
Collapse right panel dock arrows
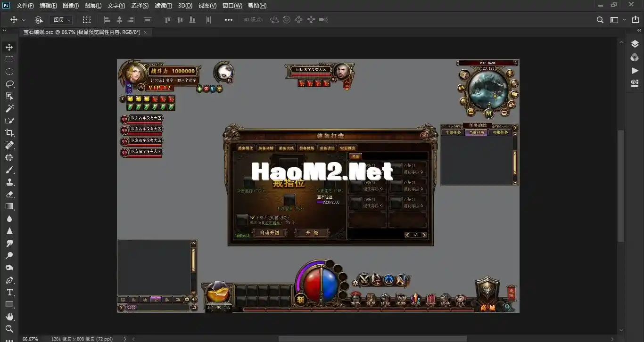coord(640,31)
